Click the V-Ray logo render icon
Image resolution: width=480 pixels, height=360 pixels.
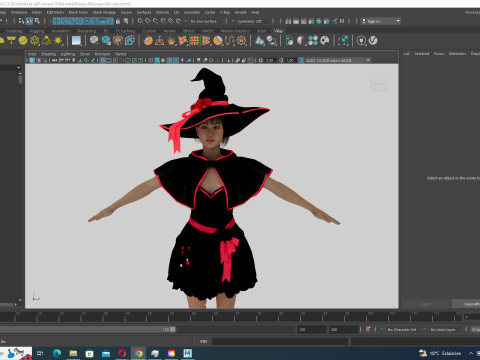(373, 41)
